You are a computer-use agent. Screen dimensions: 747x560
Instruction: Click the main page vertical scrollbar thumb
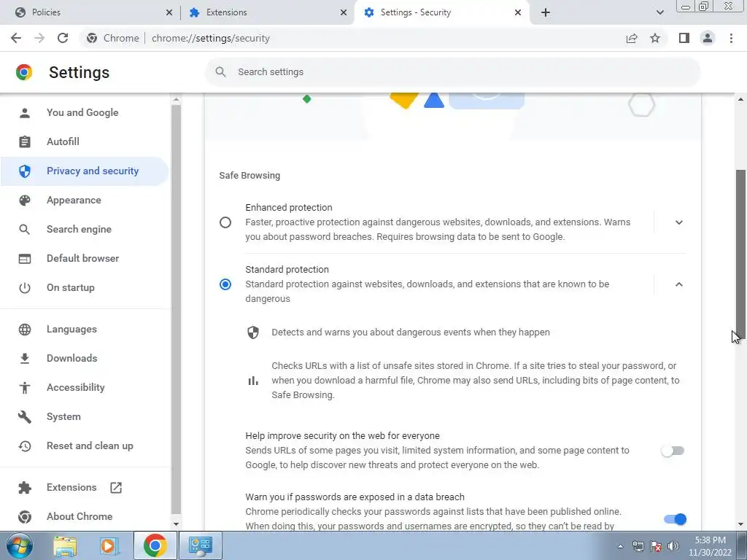click(x=740, y=254)
